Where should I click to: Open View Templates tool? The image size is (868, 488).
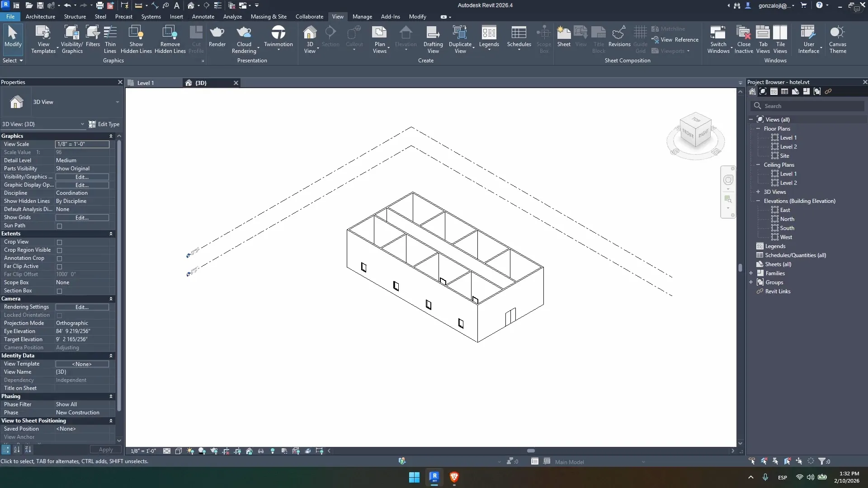point(43,40)
